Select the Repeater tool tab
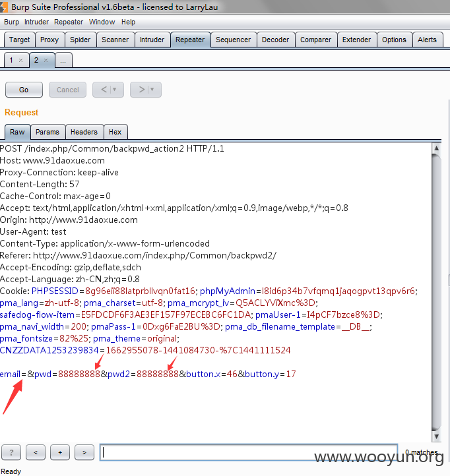Screen dimensions: 450x476 click(x=190, y=40)
